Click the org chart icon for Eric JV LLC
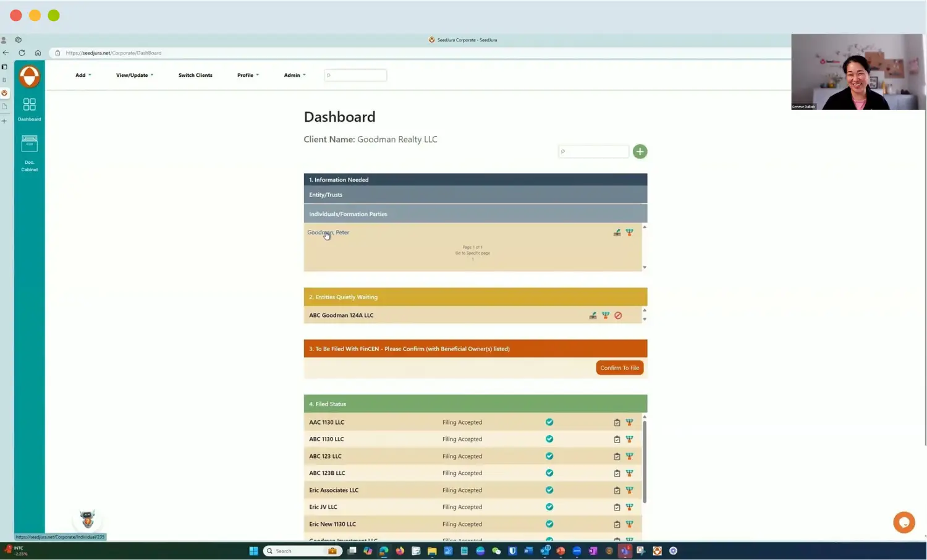Viewport: 927px width, 560px height. pos(629,507)
